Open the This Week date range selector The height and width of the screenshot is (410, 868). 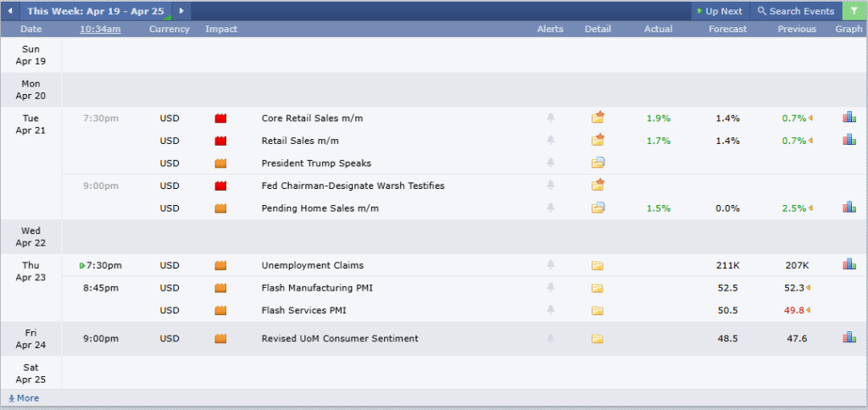click(x=96, y=11)
